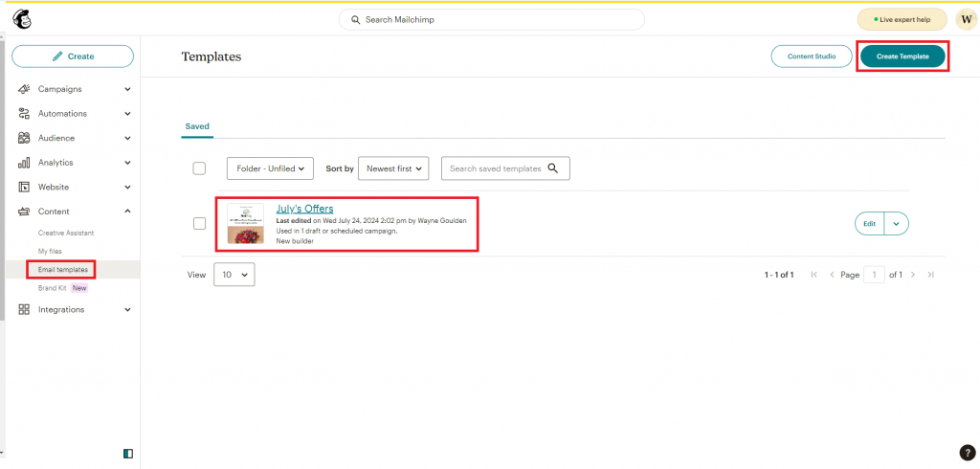Click the Audience icon in sidebar
The image size is (980, 469).
click(24, 138)
